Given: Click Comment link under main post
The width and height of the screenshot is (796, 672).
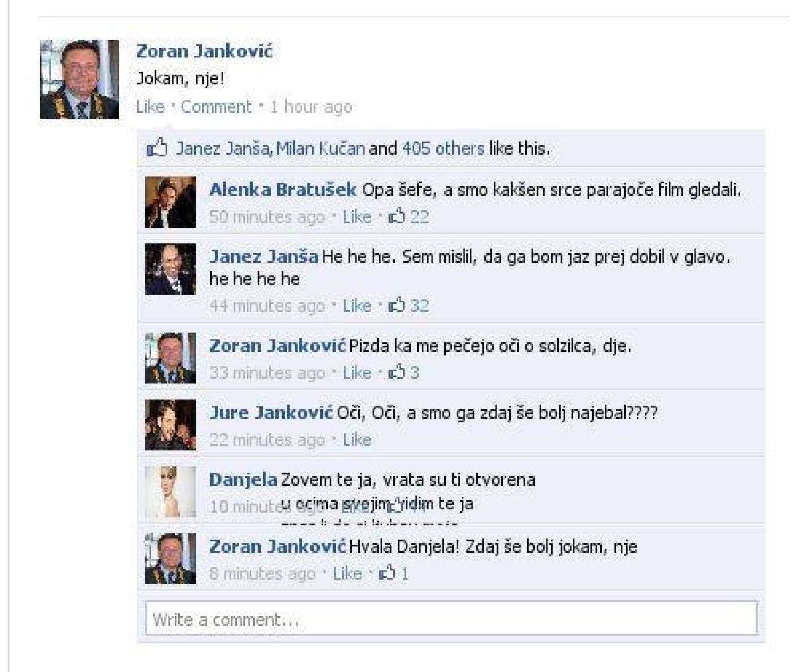Looking at the screenshot, I should [x=216, y=107].
